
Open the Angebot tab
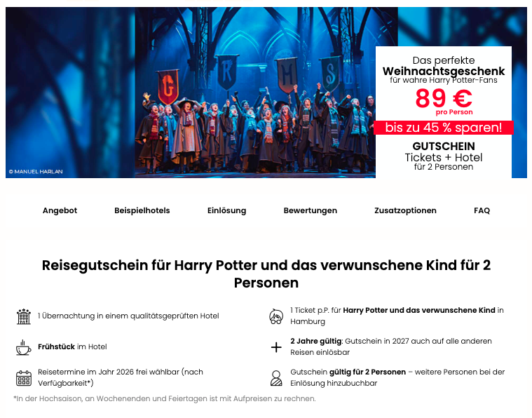click(60, 210)
